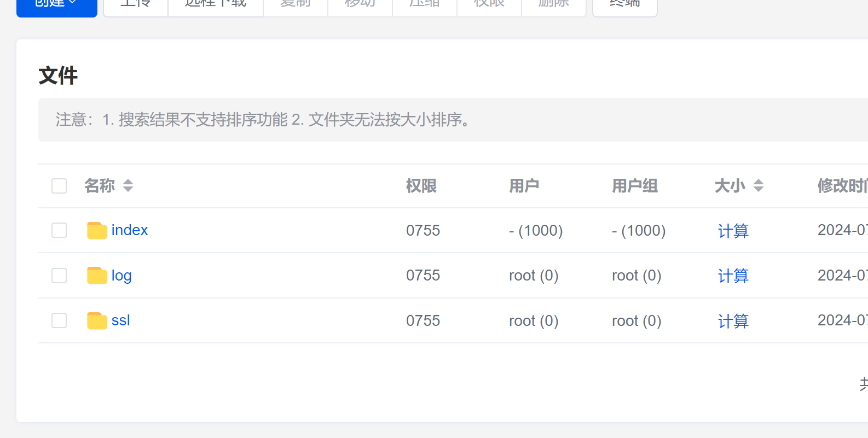Screen dimensions: 868x438
Task: Calculate size of index folder
Action: 733,231
